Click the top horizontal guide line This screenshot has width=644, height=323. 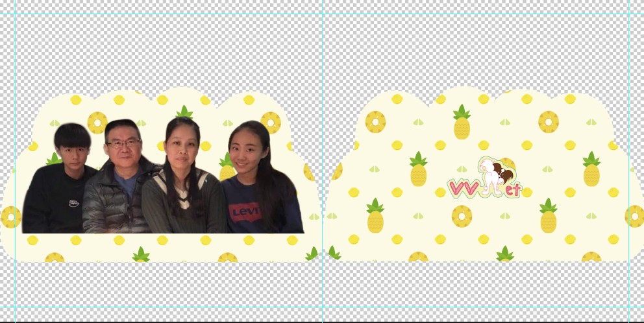click(195, 13)
